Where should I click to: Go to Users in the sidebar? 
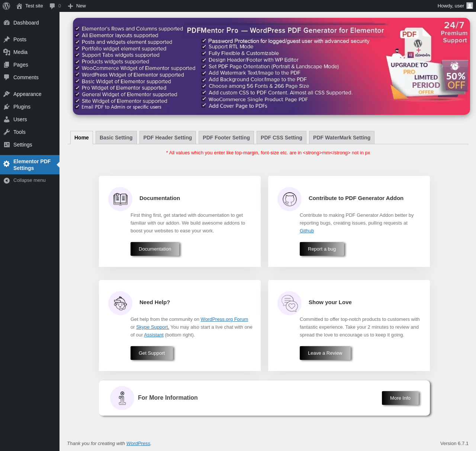tap(30, 119)
